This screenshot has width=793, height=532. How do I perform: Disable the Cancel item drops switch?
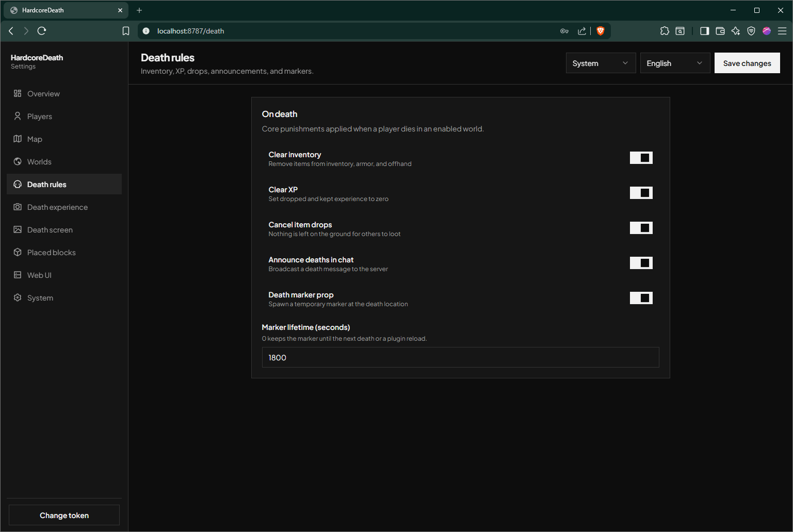(641, 228)
